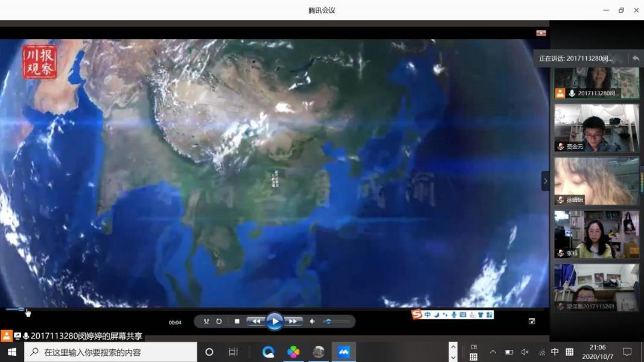Close the media player red X button
The height and width of the screenshot is (362, 644).
tap(541, 33)
